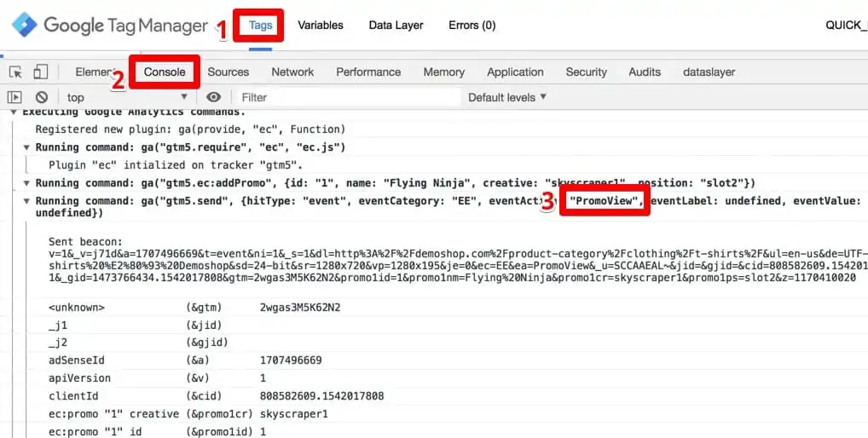Collapse Executing Google Analytics commands group
868x438 pixels.
click(14, 112)
